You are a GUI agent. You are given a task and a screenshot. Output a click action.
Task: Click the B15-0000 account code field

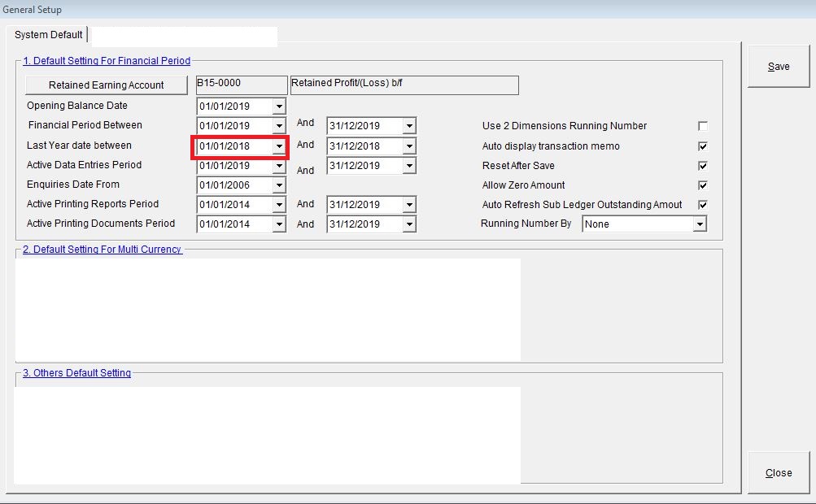click(242, 85)
